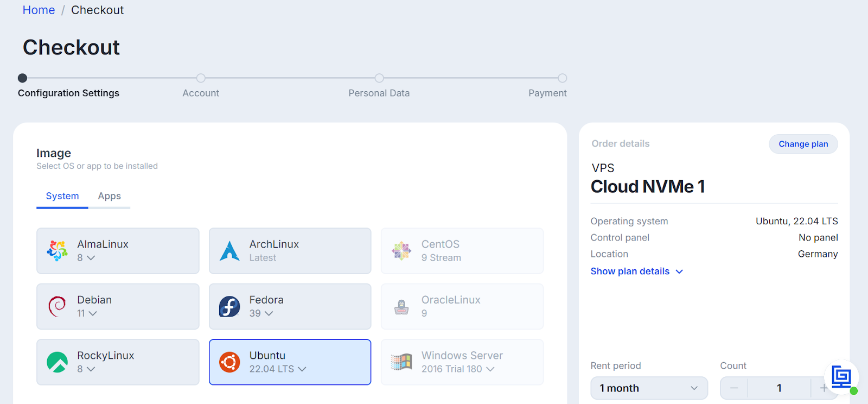The width and height of the screenshot is (868, 404).
Task: Expand Show plan details
Action: [x=637, y=272]
